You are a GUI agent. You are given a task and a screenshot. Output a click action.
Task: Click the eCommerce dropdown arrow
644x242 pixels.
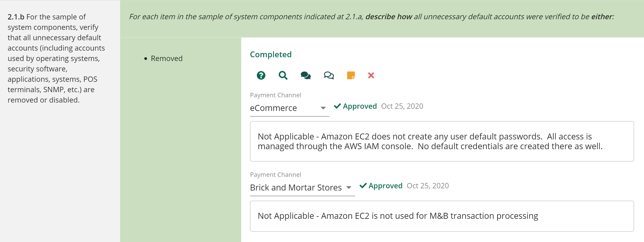pyautogui.click(x=323, y=108)
